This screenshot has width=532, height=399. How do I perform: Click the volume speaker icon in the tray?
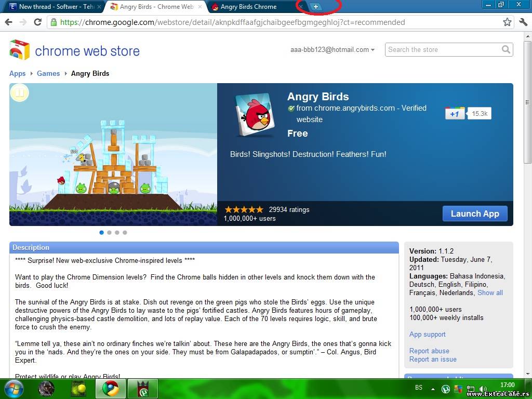coord(483,389)
